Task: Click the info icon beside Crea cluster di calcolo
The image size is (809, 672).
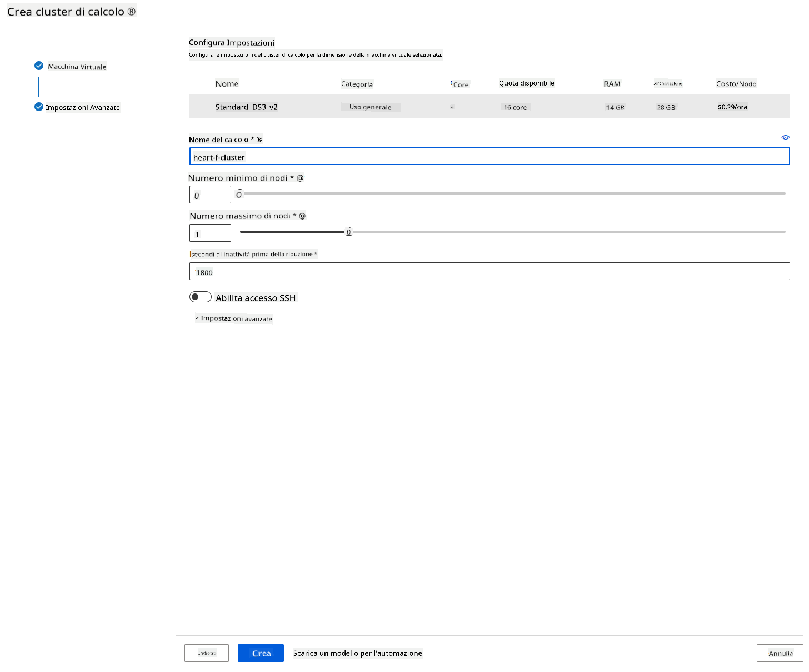Action: click(132, 12)
